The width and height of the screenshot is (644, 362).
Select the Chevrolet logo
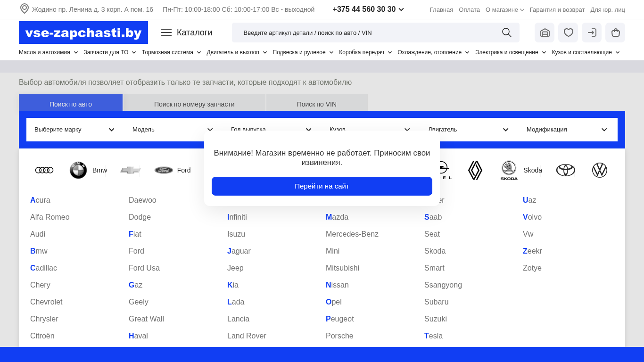point(131,170)
